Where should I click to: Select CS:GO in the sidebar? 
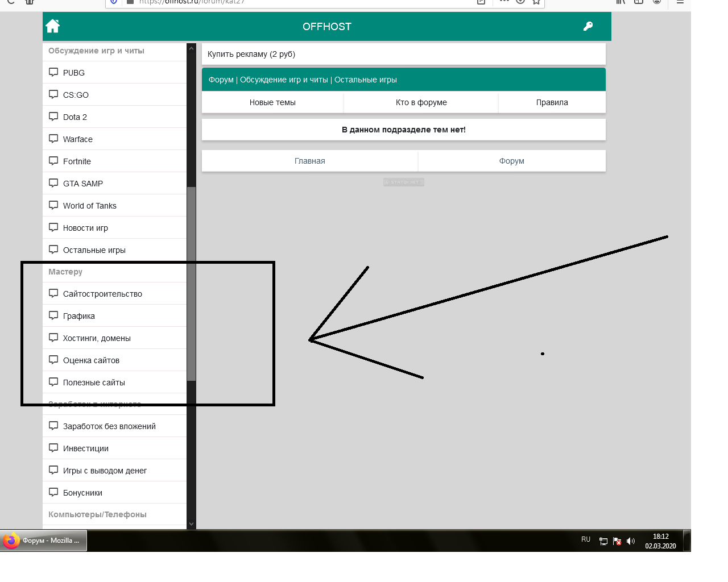click(76, 95)
